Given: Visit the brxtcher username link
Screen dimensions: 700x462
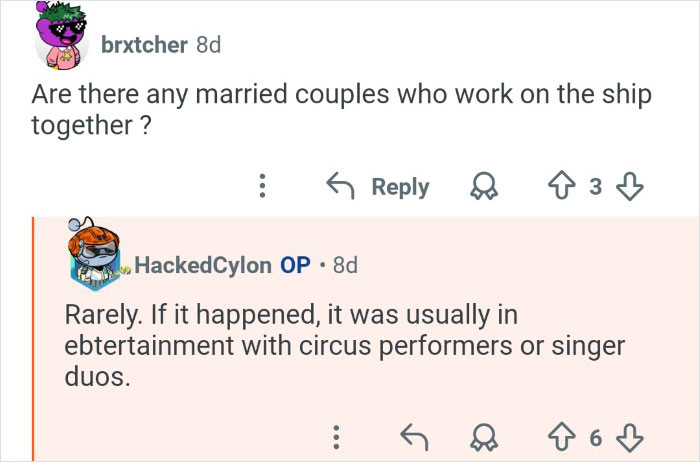Looking at the screenshot, I should pos(142,46).
